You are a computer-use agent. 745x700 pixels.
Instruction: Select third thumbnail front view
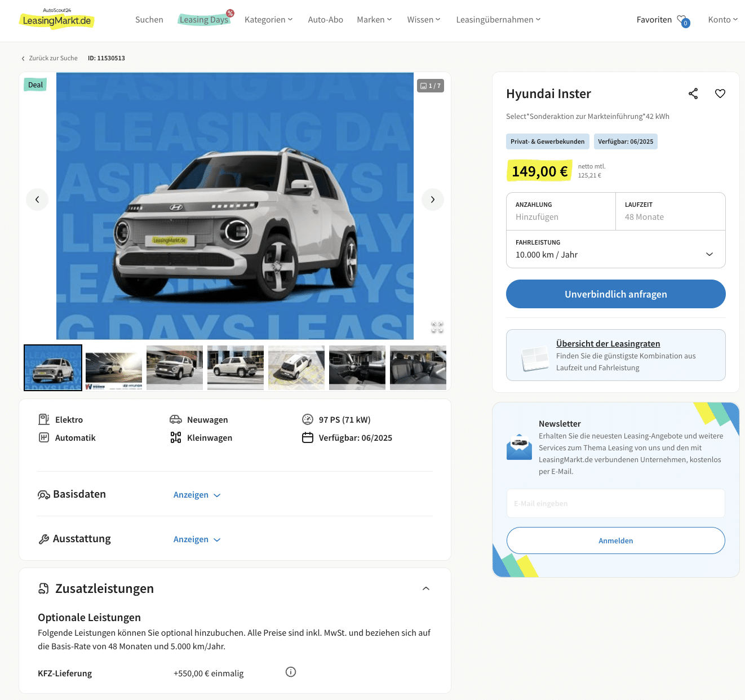(x=175, y=367)
